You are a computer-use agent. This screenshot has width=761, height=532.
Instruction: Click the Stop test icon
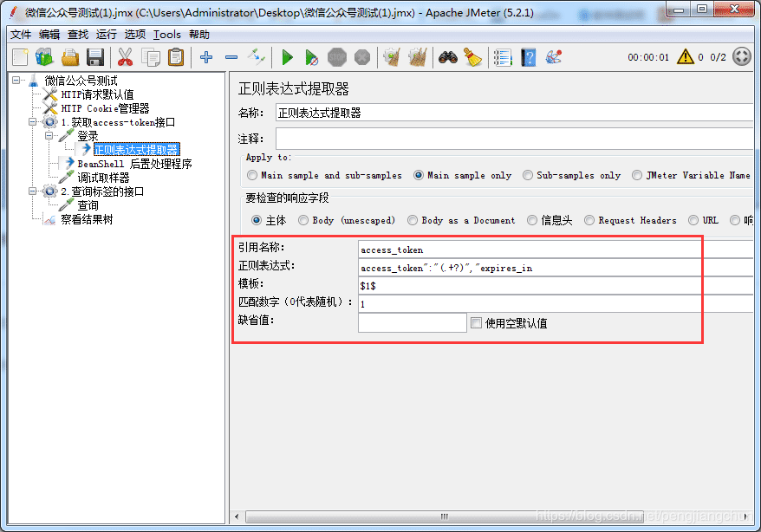337,57
